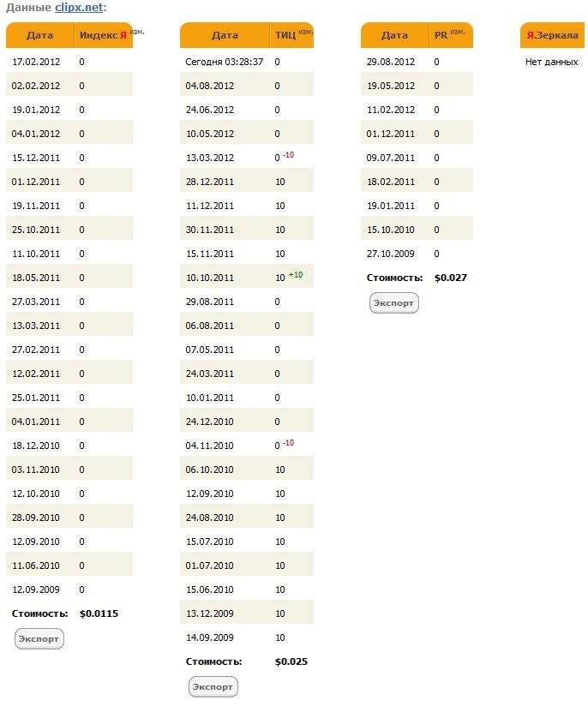This screenshot has height=706, width=588.
Task: Click Export button under the PR table
Action: [x=394, y=302]
